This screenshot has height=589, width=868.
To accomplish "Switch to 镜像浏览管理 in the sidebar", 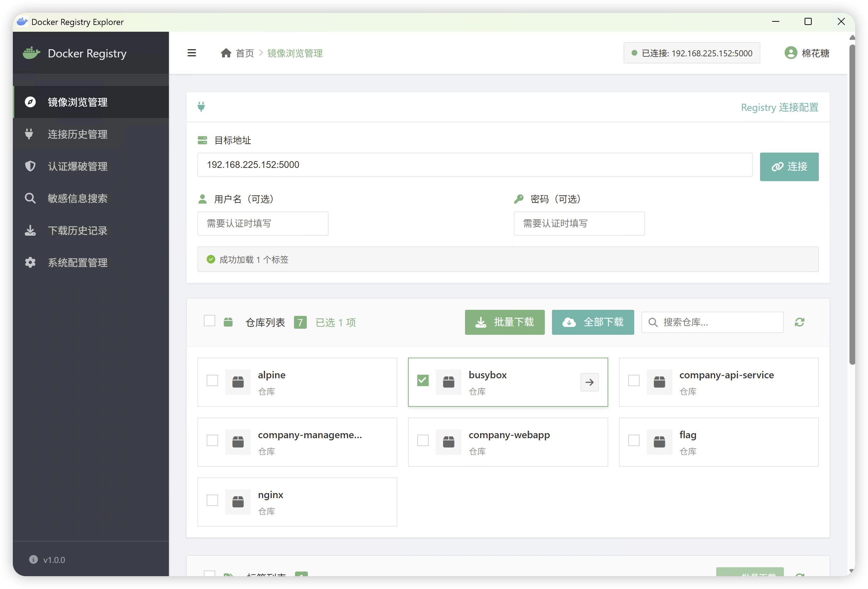I will tap(77, 102).
